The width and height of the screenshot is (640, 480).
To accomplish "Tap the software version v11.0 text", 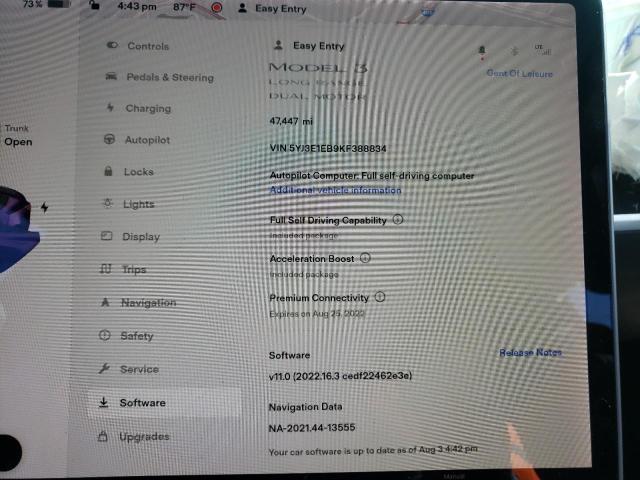I will tap(340, 376).
